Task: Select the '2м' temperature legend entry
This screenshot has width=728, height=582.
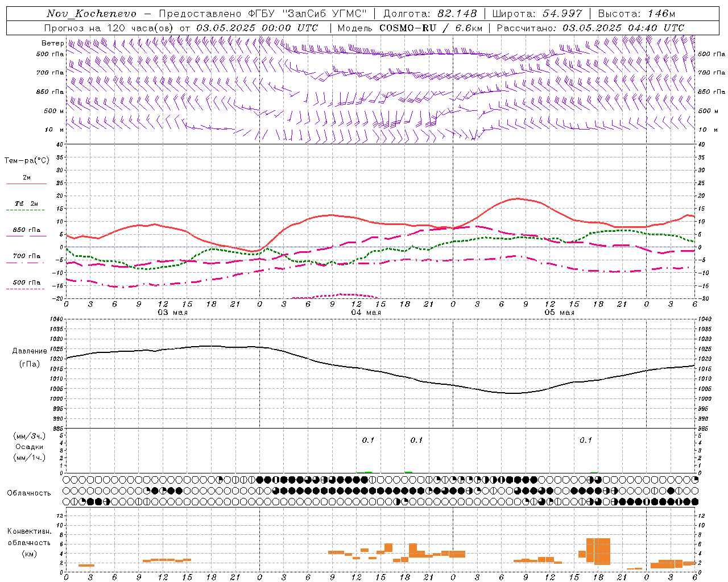Action: (x=27, y=177)
